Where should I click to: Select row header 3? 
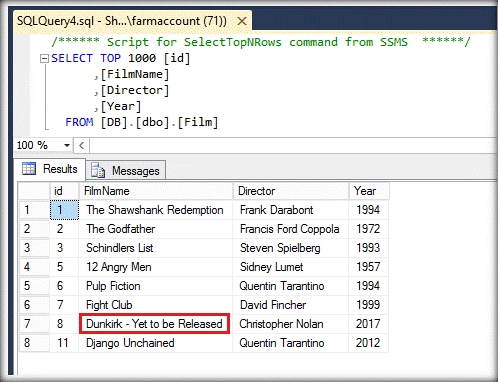[34, 248]
